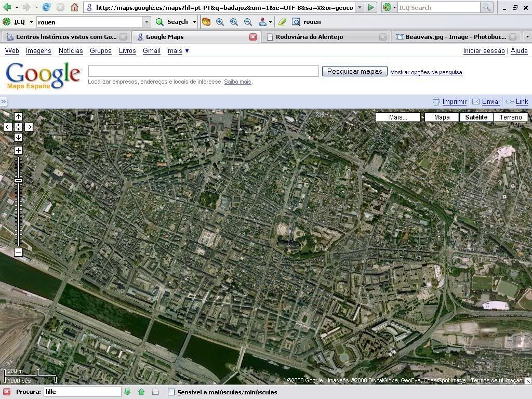
Task: Click the zoom level slider handle
Action: [18, 180]
